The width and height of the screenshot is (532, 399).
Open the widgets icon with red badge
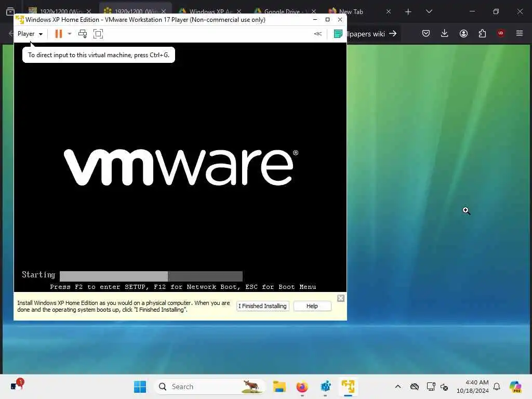(x=16, y=386)
